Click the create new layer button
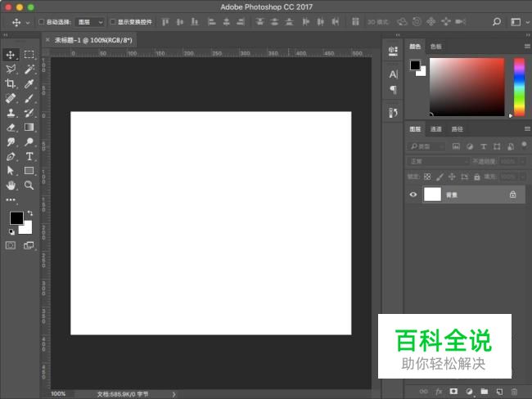 click(499, 392)
